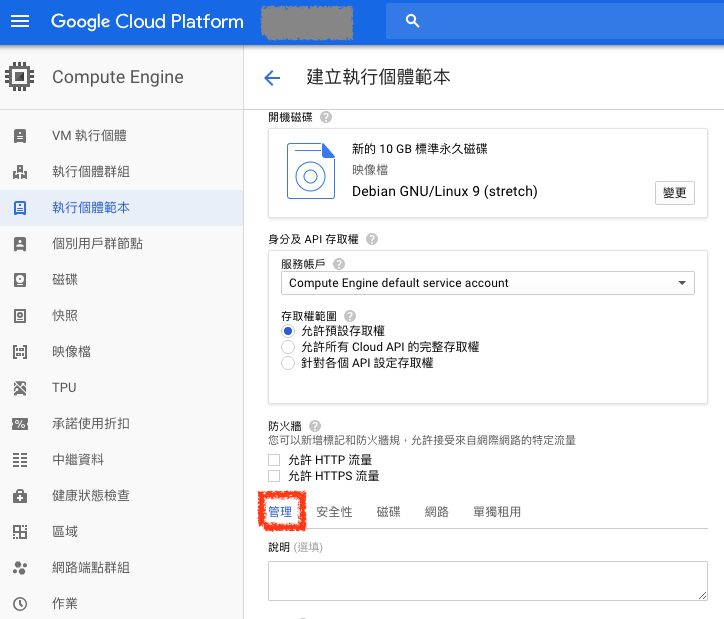Click the 執行個體群組 sidebar icon

[x=20, y=172]
